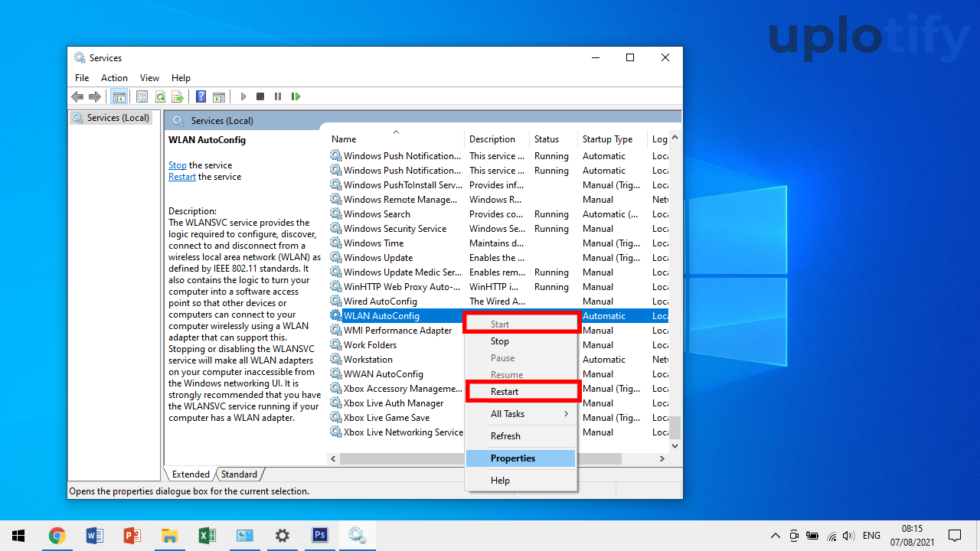The width and height of the screenshot is (980, 551).
Task: Click the Export List toolbar icon
Action: pyautogui.click(x=178, y=96)
